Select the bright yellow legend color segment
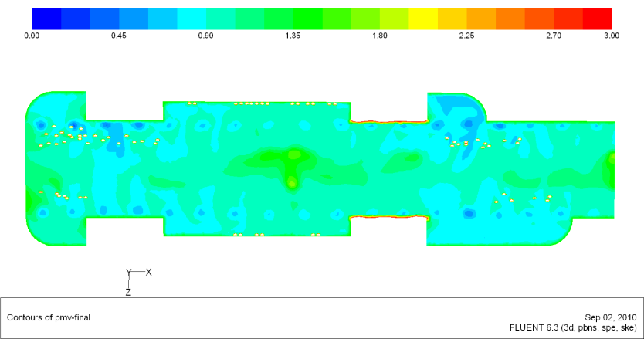644x339 pixels. click(x=423, y=19)
